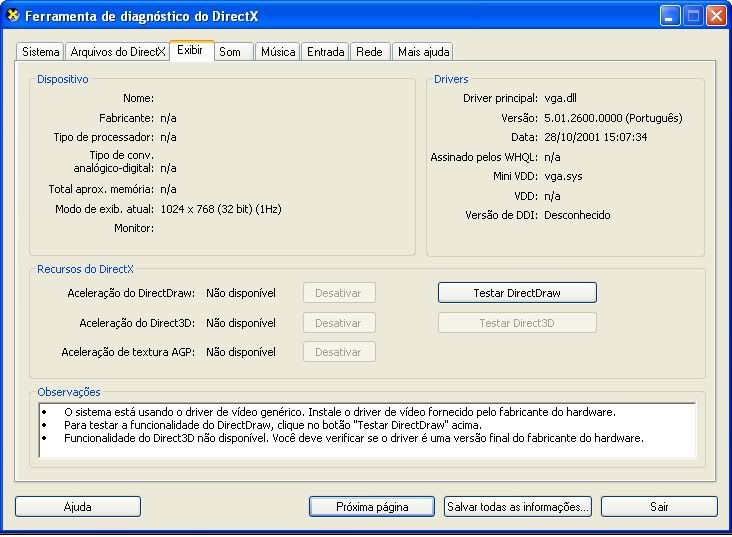The height and width of the screenshot is (537, 732).
Task: Go to the Som tab
Action: (x=230, y=52)
